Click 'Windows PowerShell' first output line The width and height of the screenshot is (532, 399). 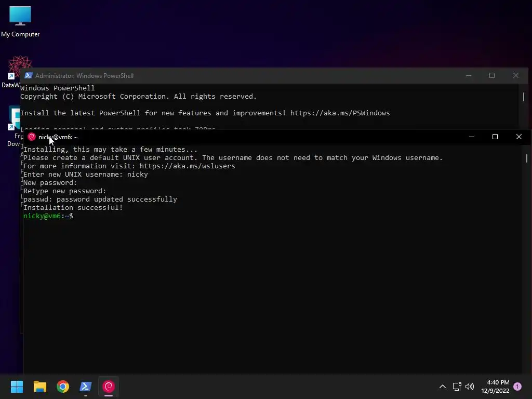pyautogui.click(x=57, y=88)
